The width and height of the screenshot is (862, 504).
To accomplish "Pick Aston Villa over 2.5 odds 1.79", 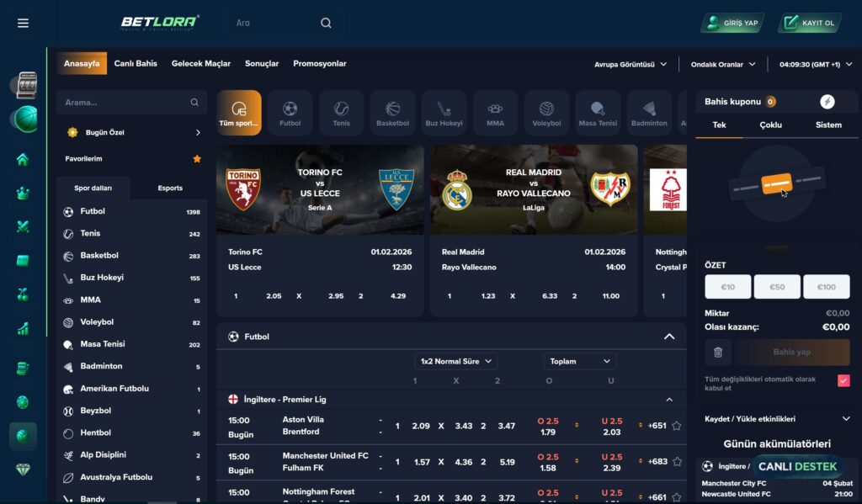I will [548, 427].
